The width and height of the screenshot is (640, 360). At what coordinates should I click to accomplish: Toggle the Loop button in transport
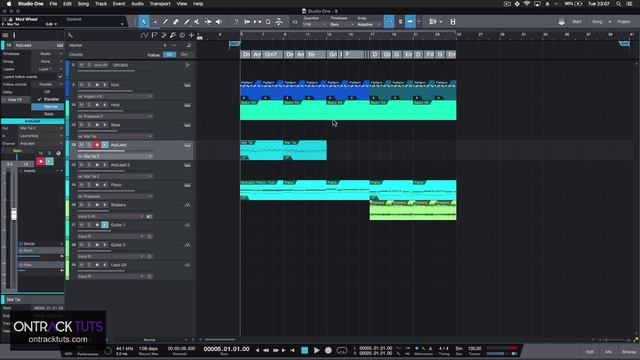(342, 350)
